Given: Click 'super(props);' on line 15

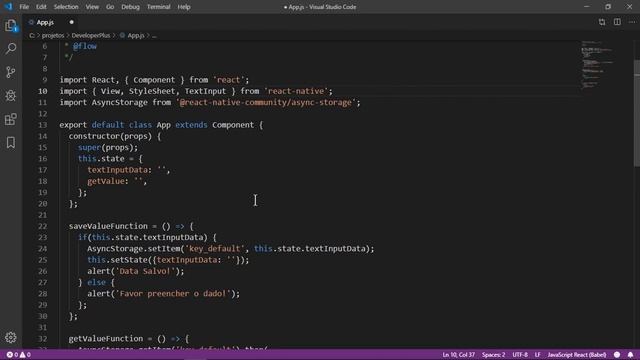Looking at the screenshot, I should [108, 147].
